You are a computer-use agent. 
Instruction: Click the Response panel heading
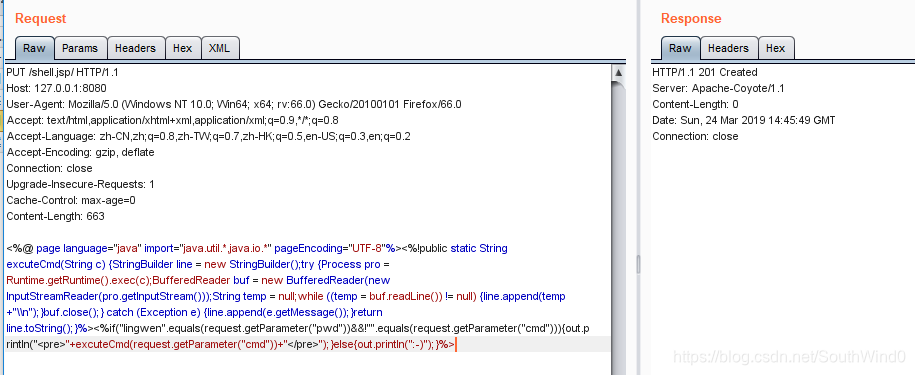click(691, 19)
